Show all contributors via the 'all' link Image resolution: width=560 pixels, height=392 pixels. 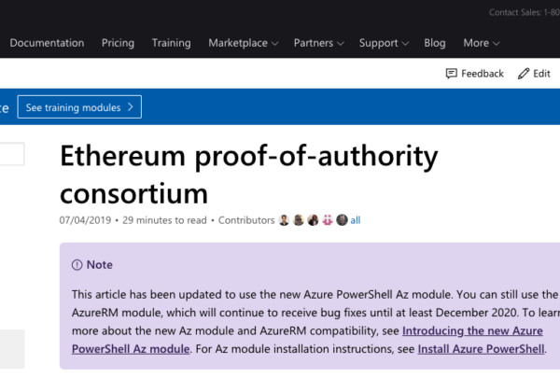tap(356, 220)
